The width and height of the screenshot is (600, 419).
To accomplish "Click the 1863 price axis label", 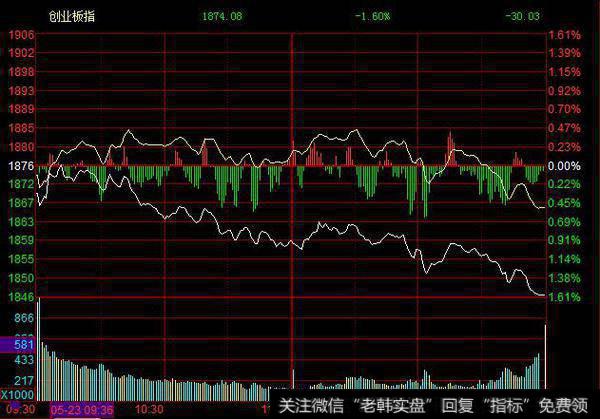I will [x=21, y=222].
